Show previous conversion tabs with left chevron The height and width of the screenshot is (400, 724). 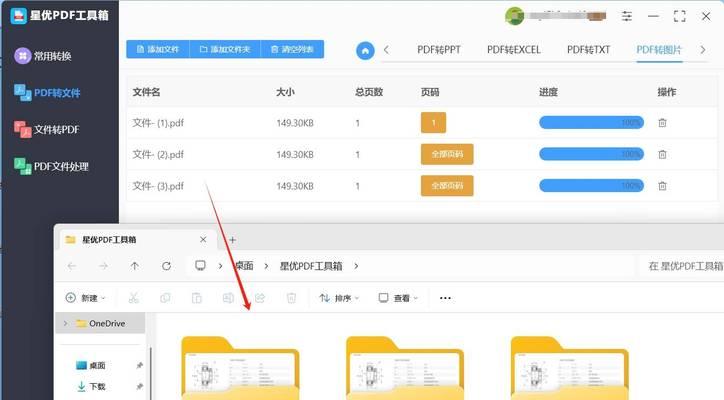[386, 50]
